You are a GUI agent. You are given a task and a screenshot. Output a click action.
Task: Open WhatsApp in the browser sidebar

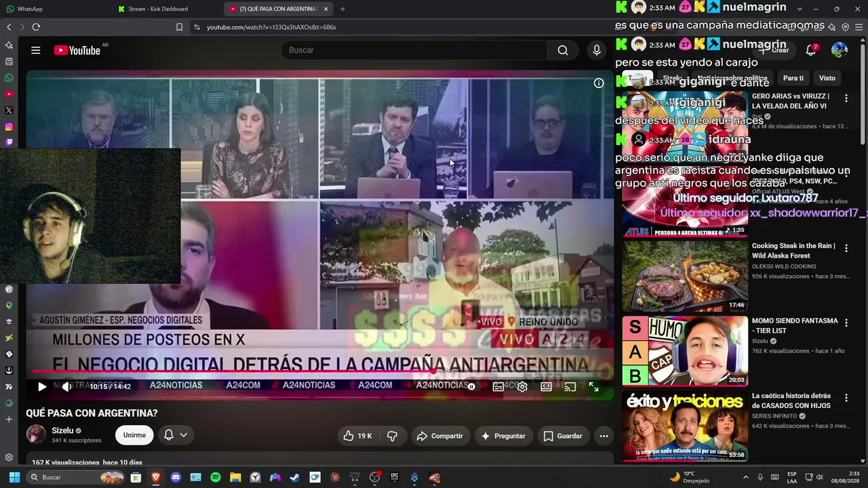pyautogui.click(x=9, y=77)
